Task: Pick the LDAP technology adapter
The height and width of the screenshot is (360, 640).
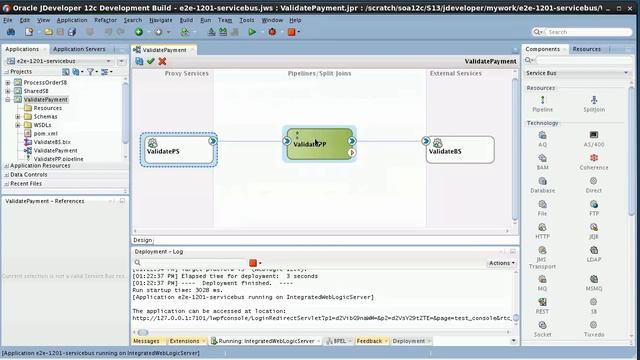Action: click(x=594, y=254)
